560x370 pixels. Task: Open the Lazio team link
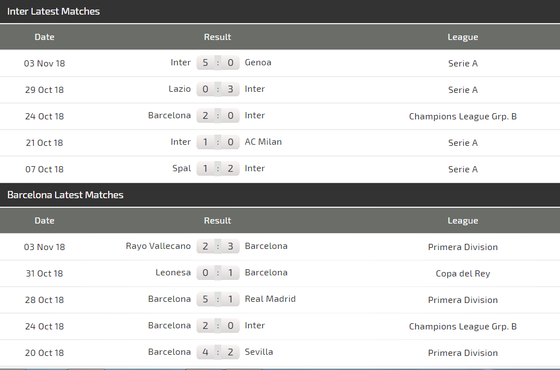180,89
